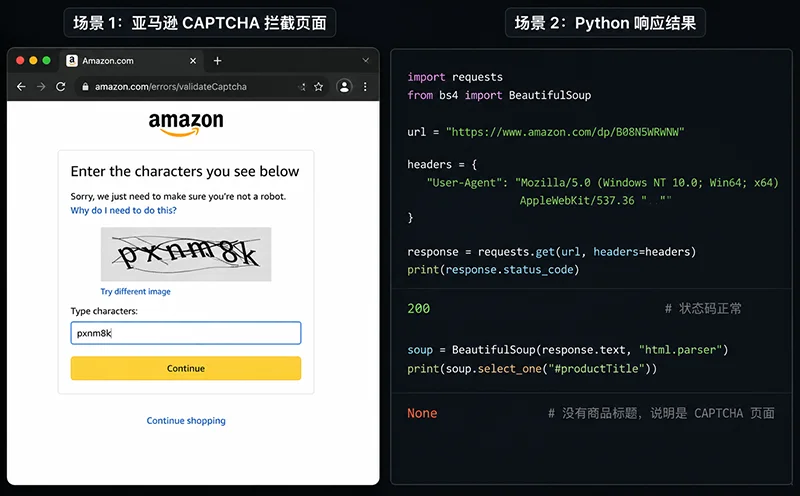Click the 200 output value
This screenshot has height=496, width=800.
coord(418,309)
